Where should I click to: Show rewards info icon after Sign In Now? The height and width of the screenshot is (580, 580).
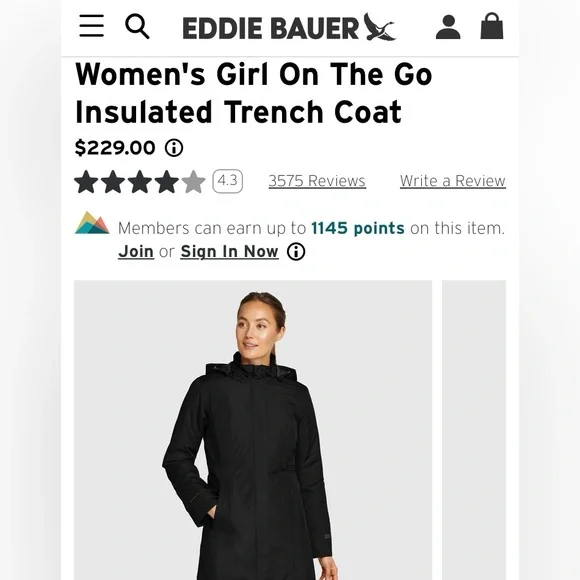coord(296,252)
